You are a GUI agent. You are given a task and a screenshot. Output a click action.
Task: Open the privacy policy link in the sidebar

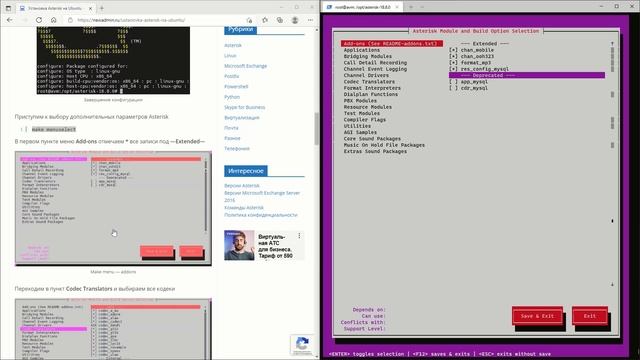(261, 215)
